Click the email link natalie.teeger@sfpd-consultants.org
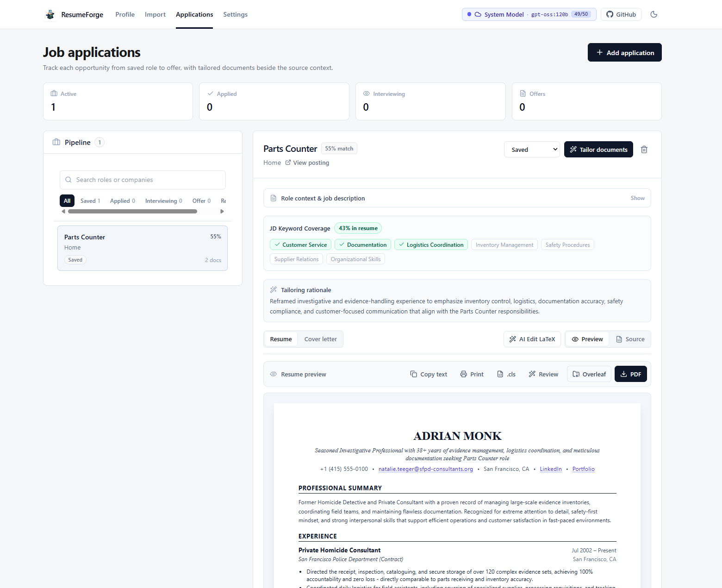Viewport: 722px width, 588px height. click(426, 469)
